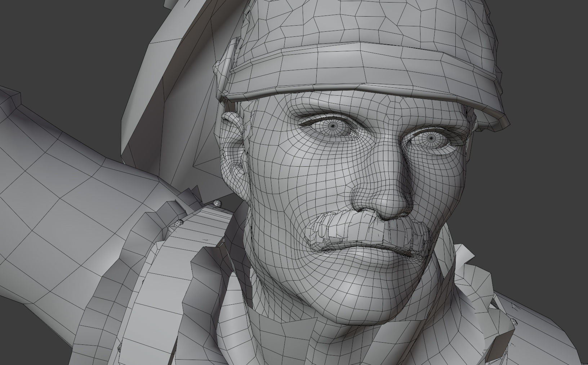Click the pupil of the eye nearest the ear

tap(333, 126)
